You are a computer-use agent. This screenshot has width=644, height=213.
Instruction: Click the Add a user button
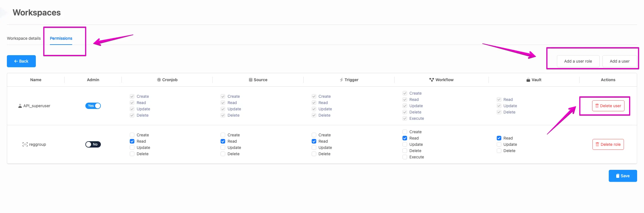pyautogui.click(x=620, y=61)
